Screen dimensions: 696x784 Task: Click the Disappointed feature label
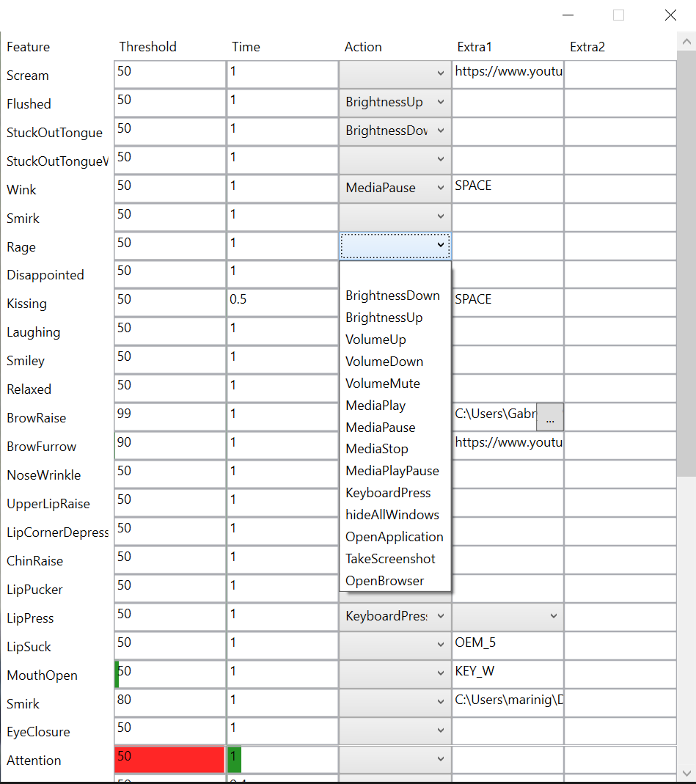click(45, 275)
